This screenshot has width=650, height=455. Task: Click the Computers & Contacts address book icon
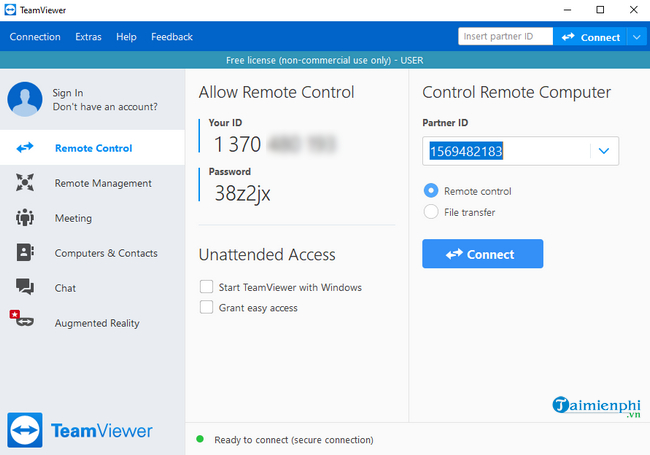pyautogui.click(x=25, y=252)
